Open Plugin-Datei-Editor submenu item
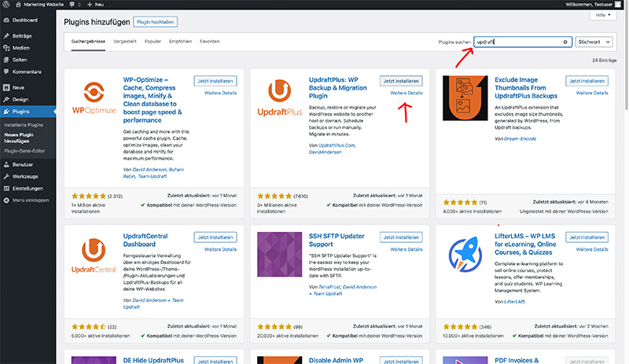Viewport: 629px width, 364px height. pyautogui.click(x=24, y=151)
